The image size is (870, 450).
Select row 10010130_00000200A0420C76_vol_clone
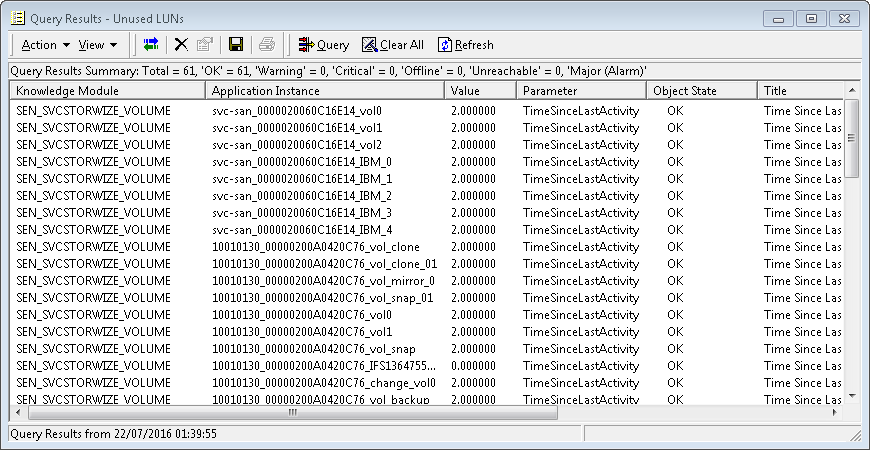tap(427, 247)
